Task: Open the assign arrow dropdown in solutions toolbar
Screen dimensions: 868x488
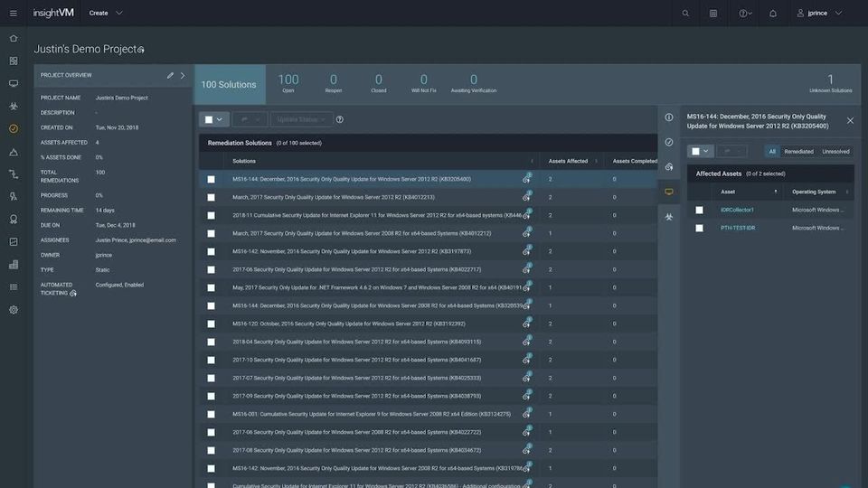Action: click(x=250, y=119)
